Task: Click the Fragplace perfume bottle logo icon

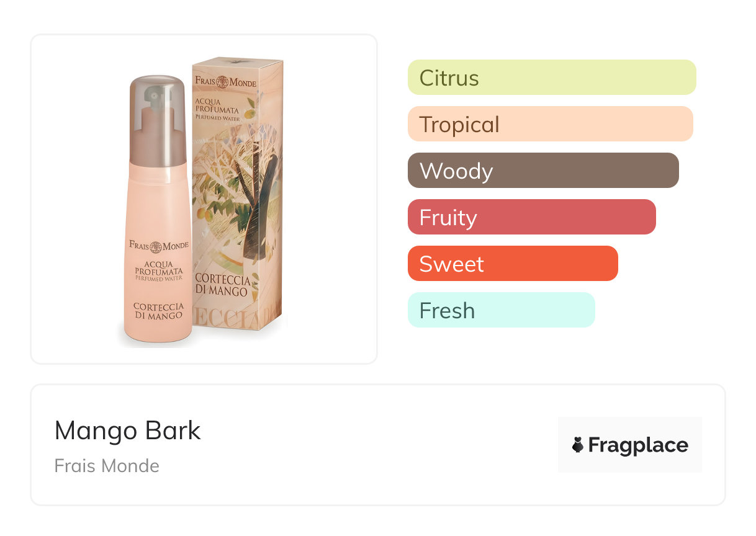Action: [578, 445]
